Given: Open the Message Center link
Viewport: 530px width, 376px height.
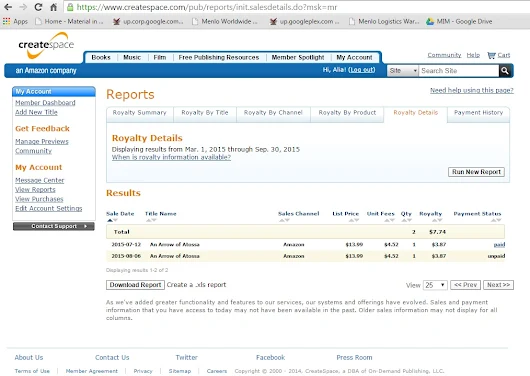Looking at the screenshot, I should (40, 180).
